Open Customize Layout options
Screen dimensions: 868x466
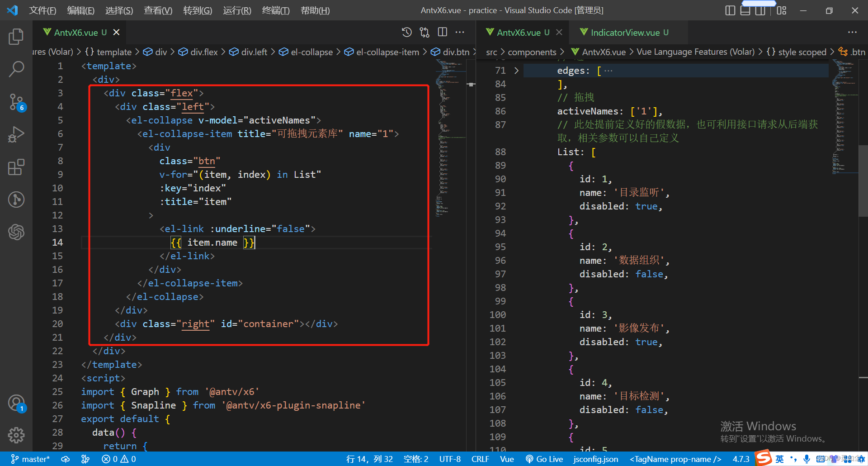(782, 10)
